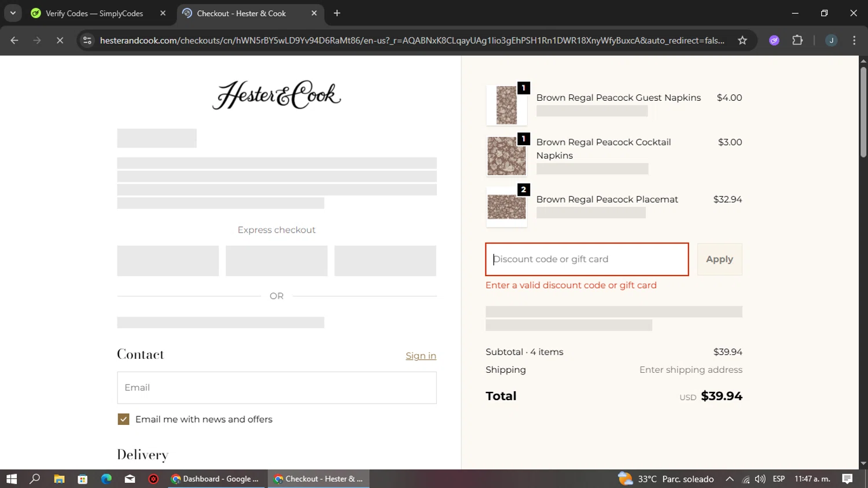Click scrollbar down arrow
Image resolution: width=868 pixels, height=488 pixels.
coord(863,464)
